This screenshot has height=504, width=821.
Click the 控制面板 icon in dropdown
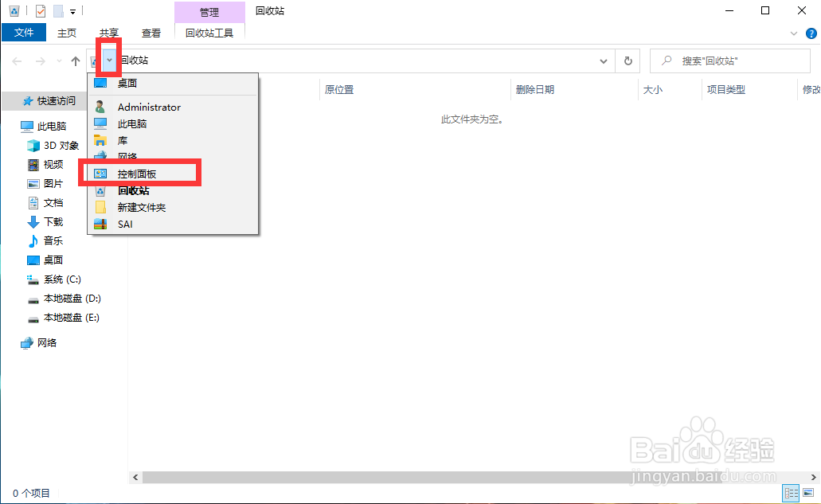[x=100, y=174]
